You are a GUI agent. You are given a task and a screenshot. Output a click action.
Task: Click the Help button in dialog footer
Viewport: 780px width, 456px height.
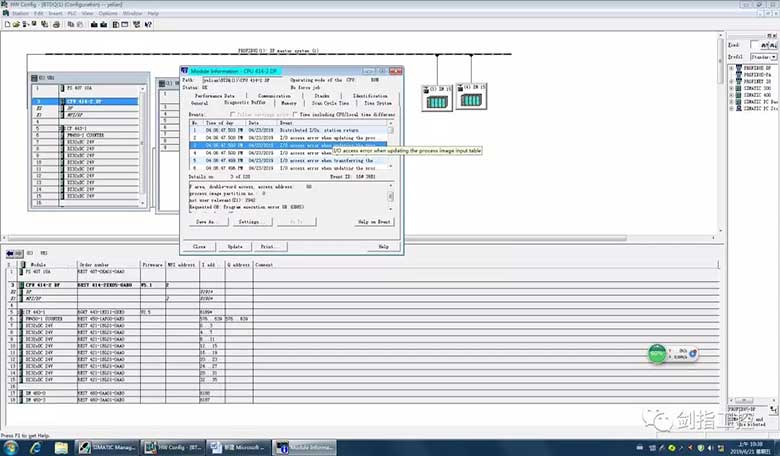pos(384,247)
